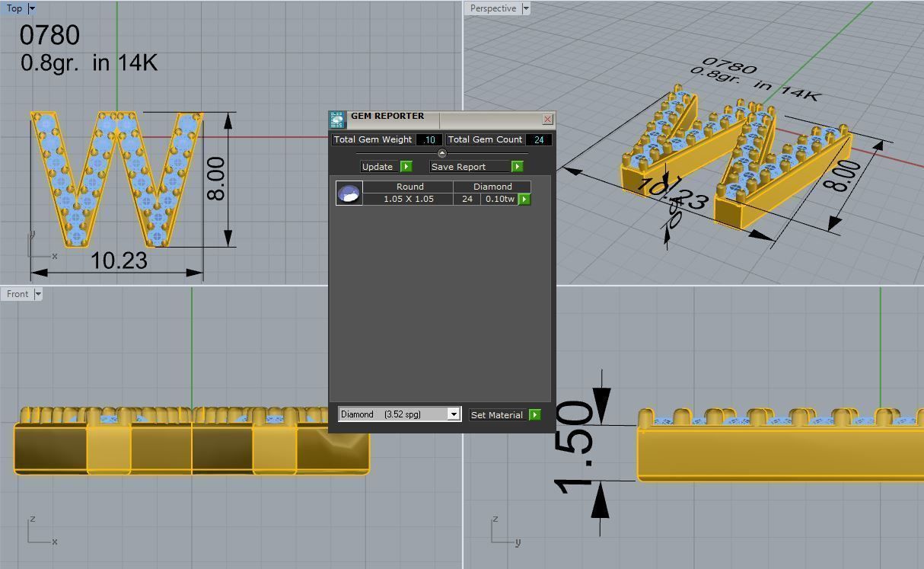This screenshot has width=924, height=569.
Task: Click the Gem Reporter icon in title bar
Action: click(x=337, y=120)
